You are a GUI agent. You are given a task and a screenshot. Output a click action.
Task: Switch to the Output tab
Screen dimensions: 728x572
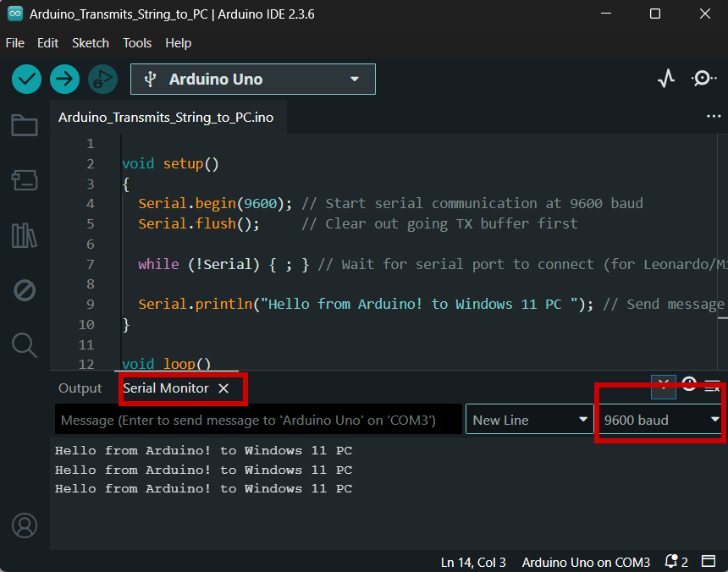80,388
